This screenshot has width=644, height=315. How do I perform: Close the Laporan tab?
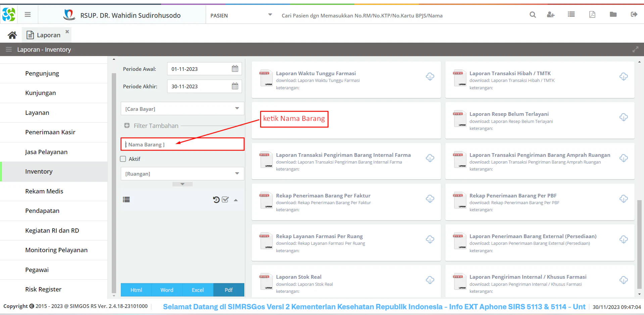point(67,32)
